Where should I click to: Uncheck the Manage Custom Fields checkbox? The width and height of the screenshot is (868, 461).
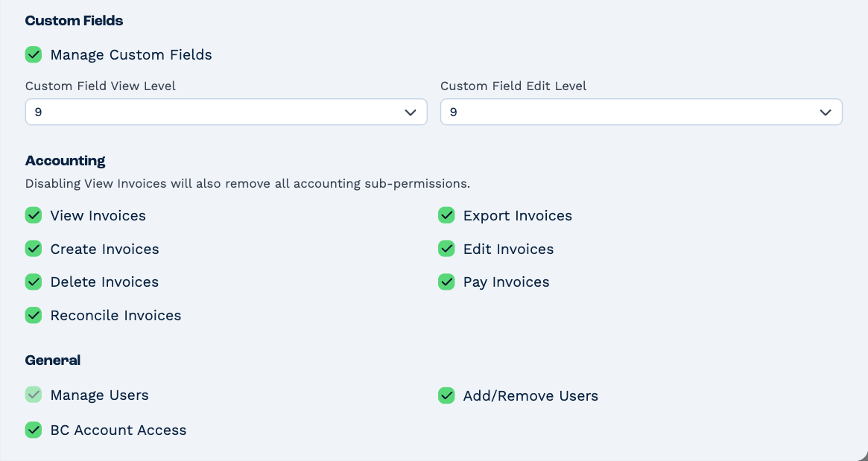(34, 55)
